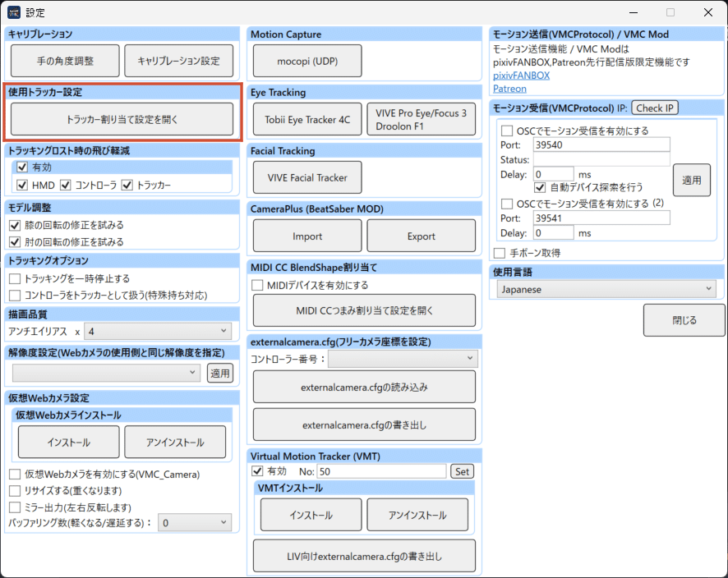Click the VMT No input field
This screenshot has width=728, height=578.
point(381,471)
